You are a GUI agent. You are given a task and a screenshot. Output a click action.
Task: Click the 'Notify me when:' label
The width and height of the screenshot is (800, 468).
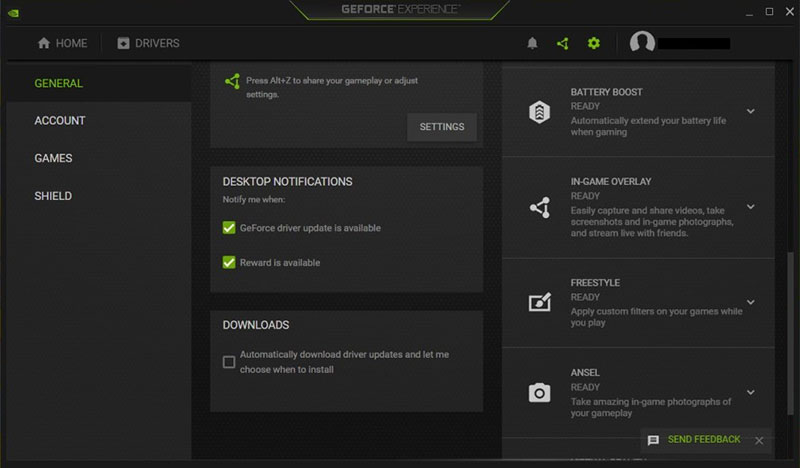pyautogui.click(x=254, y=200)
